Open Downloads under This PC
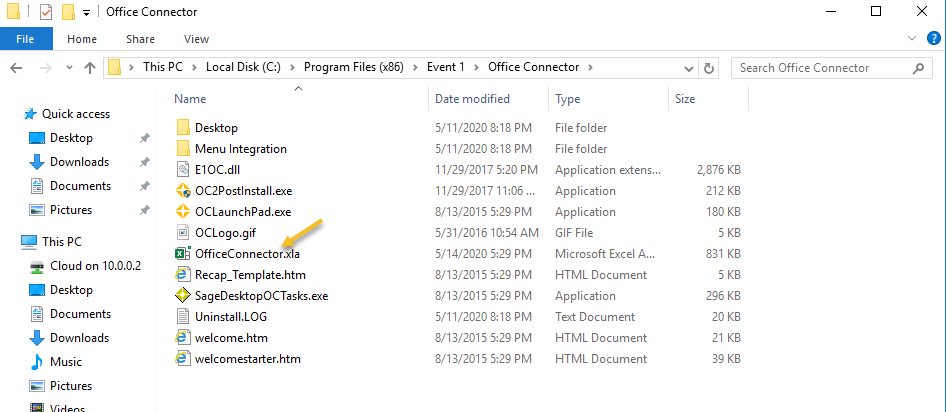Screen dimensions: 946x412 click(79, 338)
